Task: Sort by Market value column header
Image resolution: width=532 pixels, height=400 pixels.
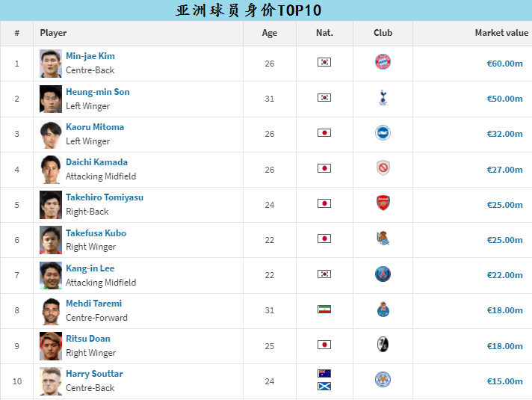Action: [501, 33]
